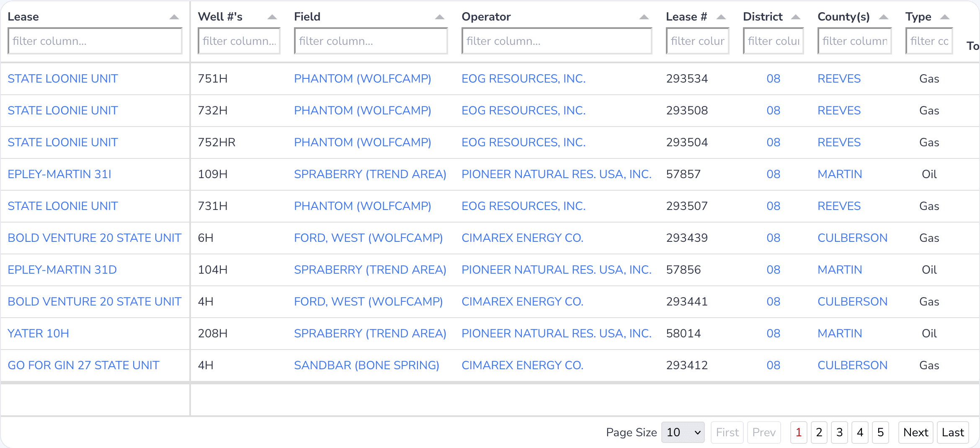Open BOLD VENTURE 20 STATE UNIT lease 293441
This screenshot has height=448, width=980.
pyautogui.click(x=95, y=301)
